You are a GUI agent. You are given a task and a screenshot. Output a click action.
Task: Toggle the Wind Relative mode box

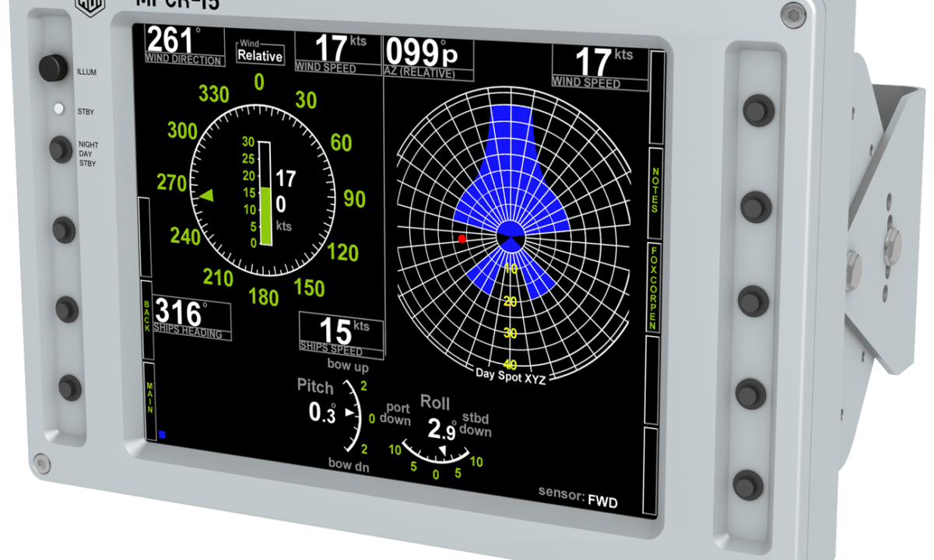click(x=260, y=54)
